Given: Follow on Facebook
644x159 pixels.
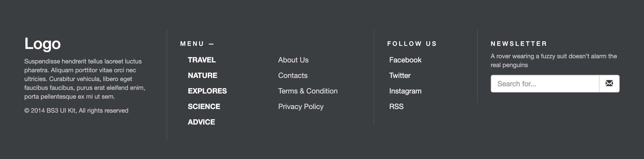Looking at the screenshot, I should point(405,60).
